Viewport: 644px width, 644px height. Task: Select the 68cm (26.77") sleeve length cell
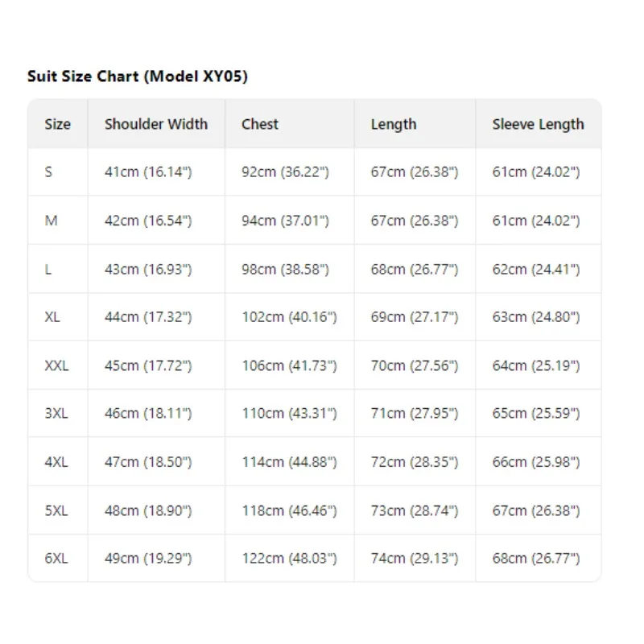point(536,558)
